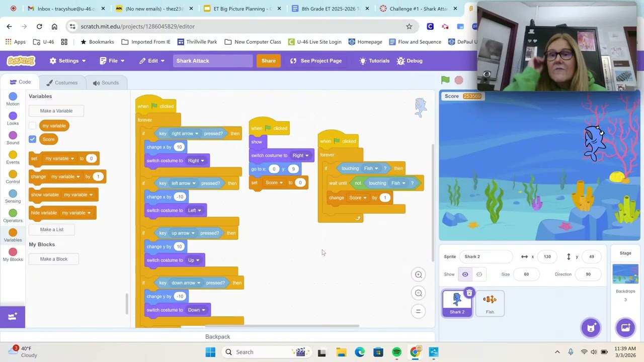Open the Backpack panel
Image resolution: width=644 pixels, height=362 pixels.
coord(217,337)
